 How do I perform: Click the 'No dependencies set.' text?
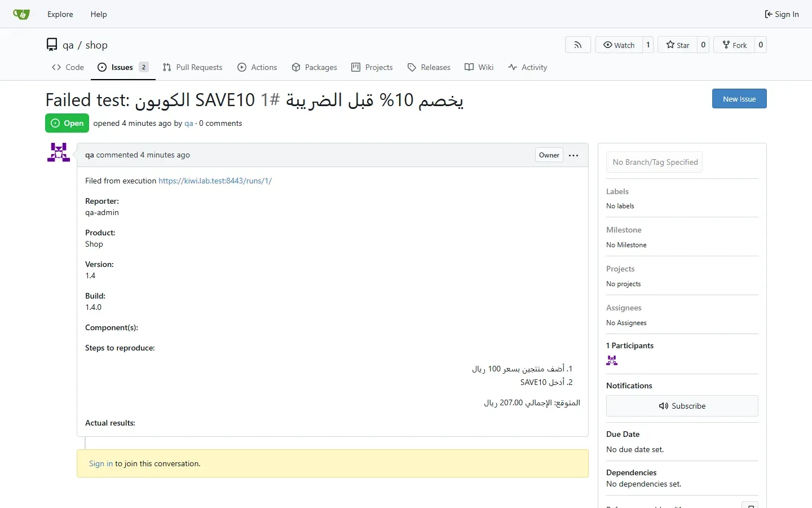pyautogui.click(x=644, y=484)
